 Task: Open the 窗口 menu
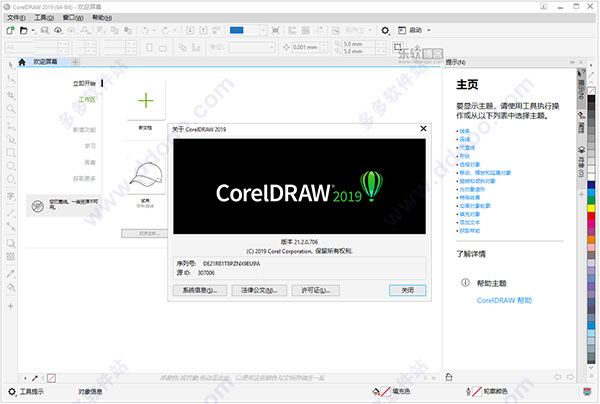(73, 18)
